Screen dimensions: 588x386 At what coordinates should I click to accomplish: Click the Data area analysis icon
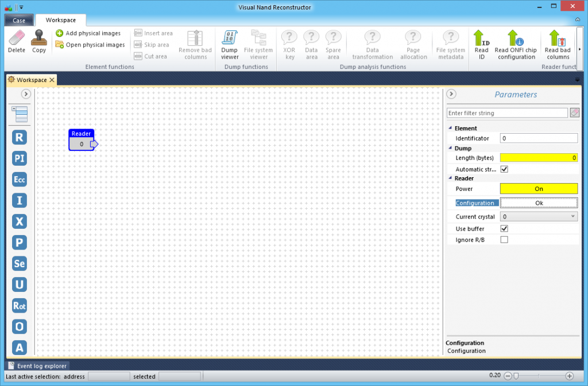tap(311, 37)
